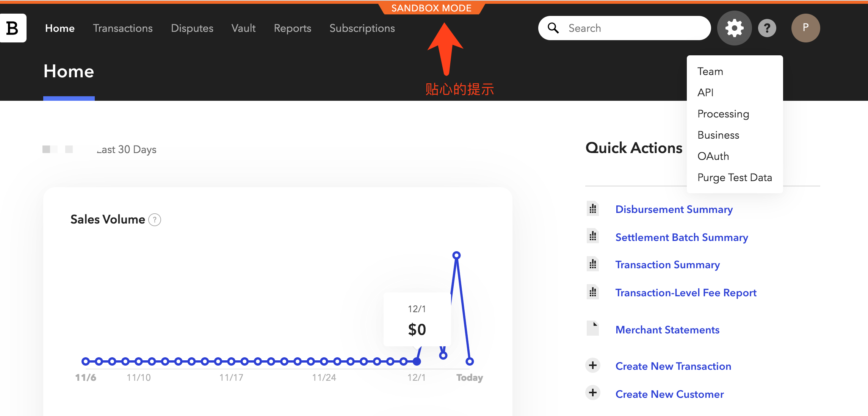Click the Sales Volume help icon

click(155, 219)
